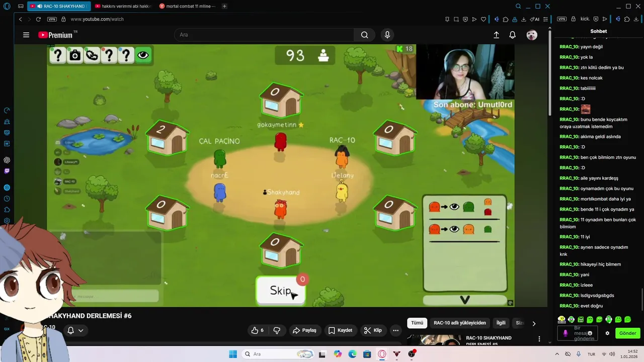Click the Paylaş share button
644x362 pixels.
304,330
